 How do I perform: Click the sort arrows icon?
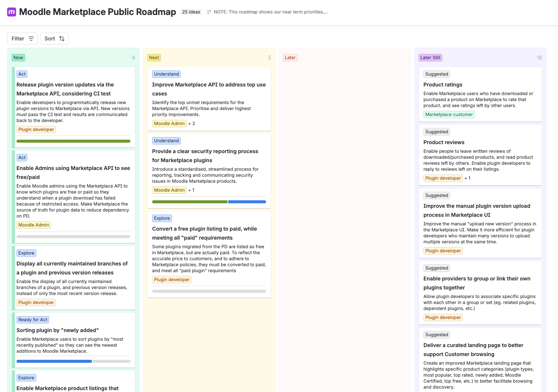[62, 39]
